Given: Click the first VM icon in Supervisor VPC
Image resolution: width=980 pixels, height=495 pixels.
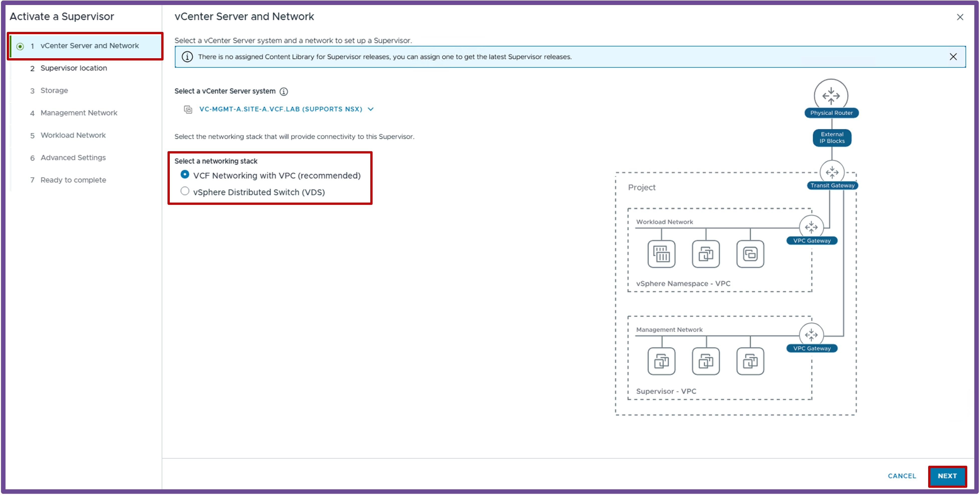Looking at the screenshot, I should click(661, 361).
